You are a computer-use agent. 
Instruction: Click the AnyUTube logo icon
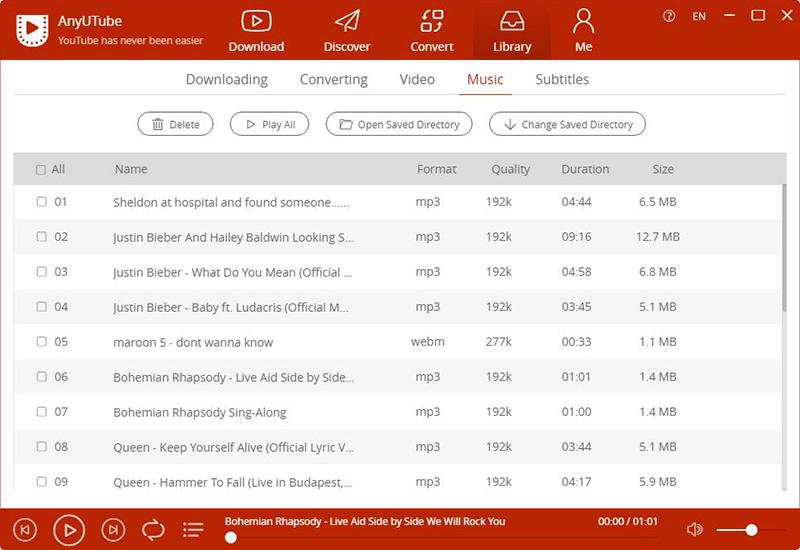[x=32, y=30]
